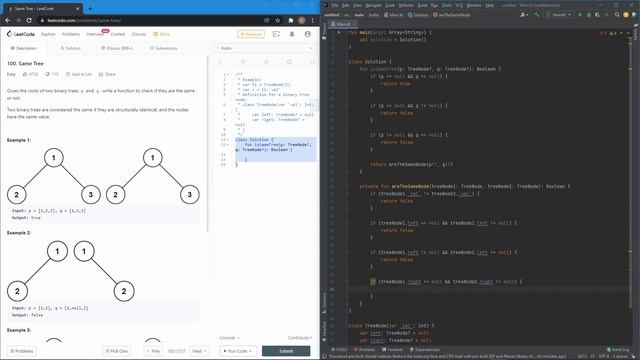Open IntelliJ Build menu
This screenshot has height=360, width=640.
pos(422,5)
